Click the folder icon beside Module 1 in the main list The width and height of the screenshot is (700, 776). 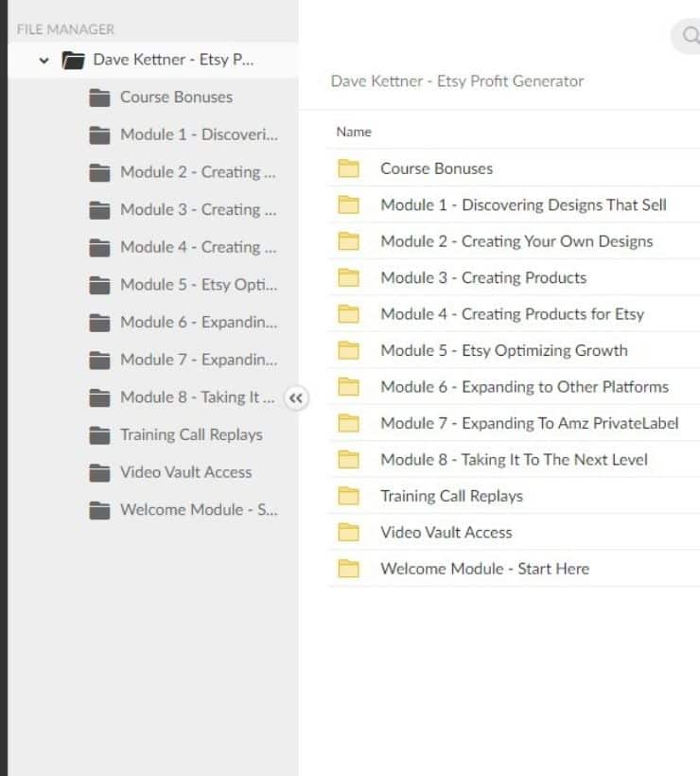[349, 205]
